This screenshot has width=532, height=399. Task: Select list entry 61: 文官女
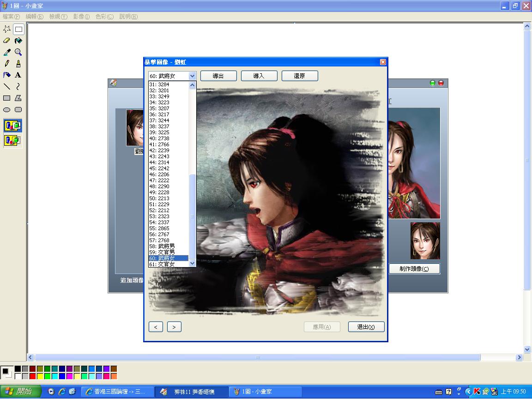point(169,264)
